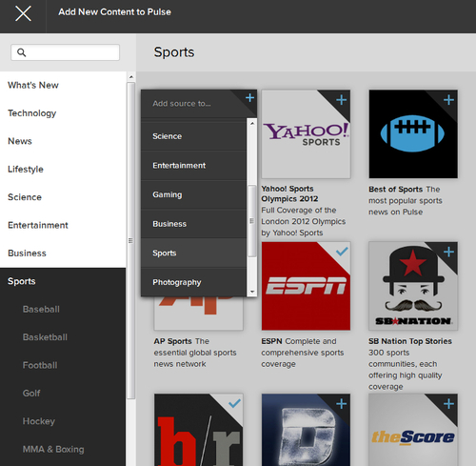Viewport: 476px width, 466px height.
Task: Click the ESPN title text
Action: click(271, 341)
